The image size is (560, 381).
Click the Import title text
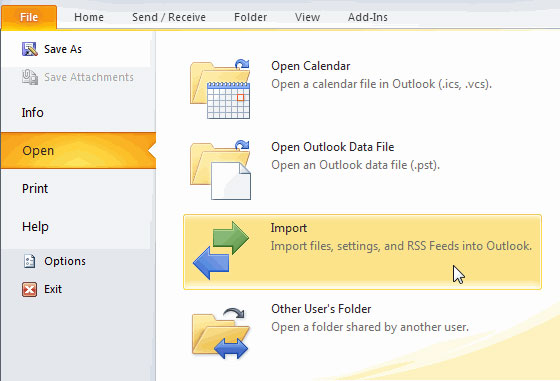289,228
